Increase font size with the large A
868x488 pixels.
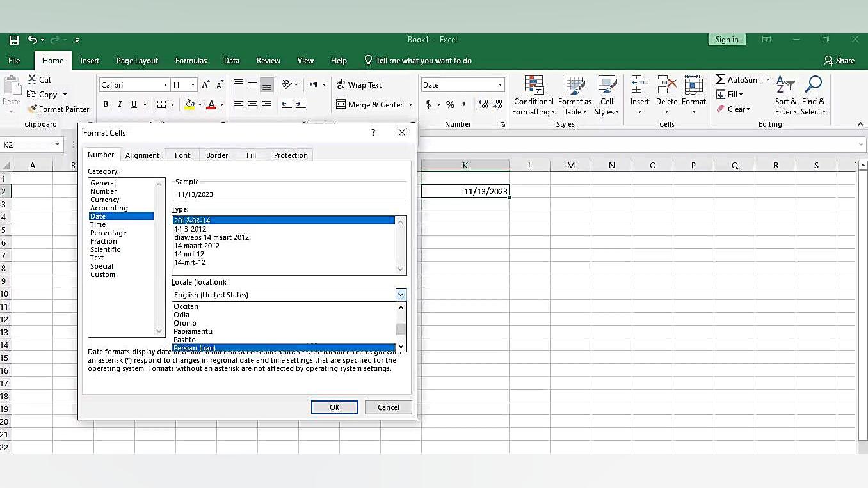click(205, 84)
